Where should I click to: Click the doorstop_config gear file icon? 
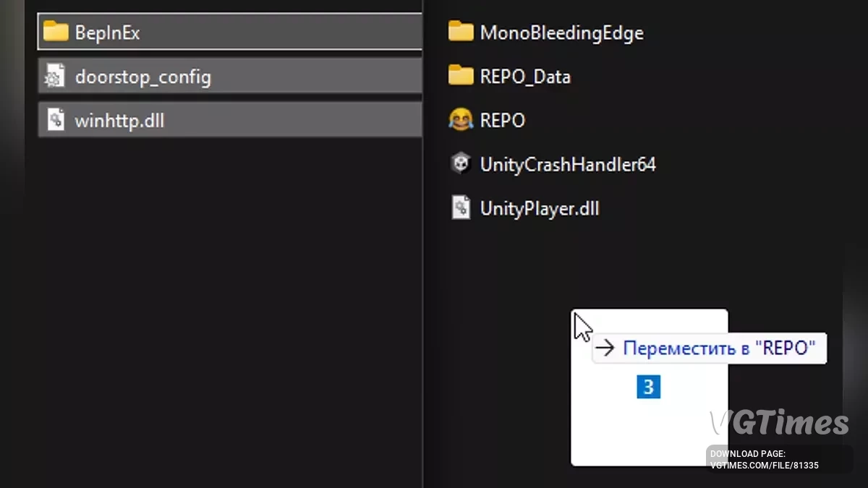[x=56, y=77]
